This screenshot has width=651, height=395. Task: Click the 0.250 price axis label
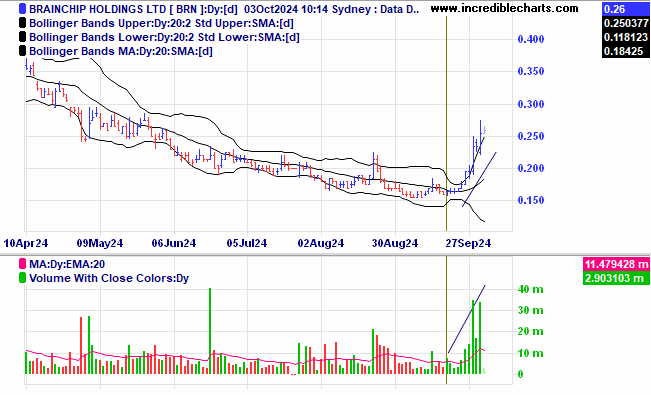tap(531, 136)
